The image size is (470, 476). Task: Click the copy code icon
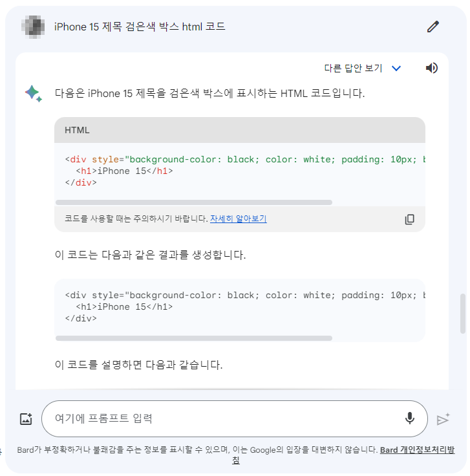tap(409, 219)
